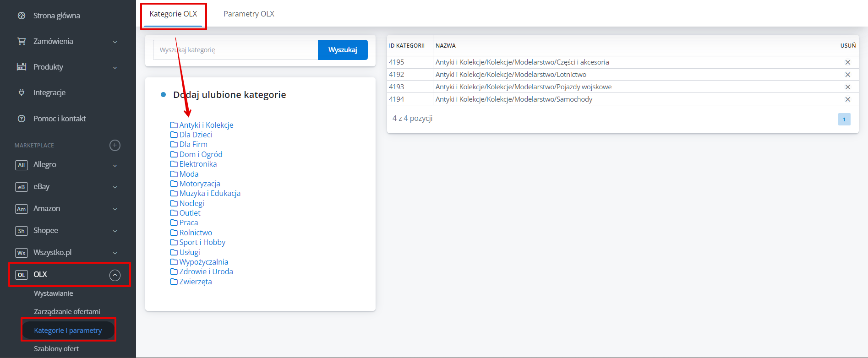This screenshot has height=358, width=868.
Task: Click folder icon beside Outlet
Action: point(174,213)
